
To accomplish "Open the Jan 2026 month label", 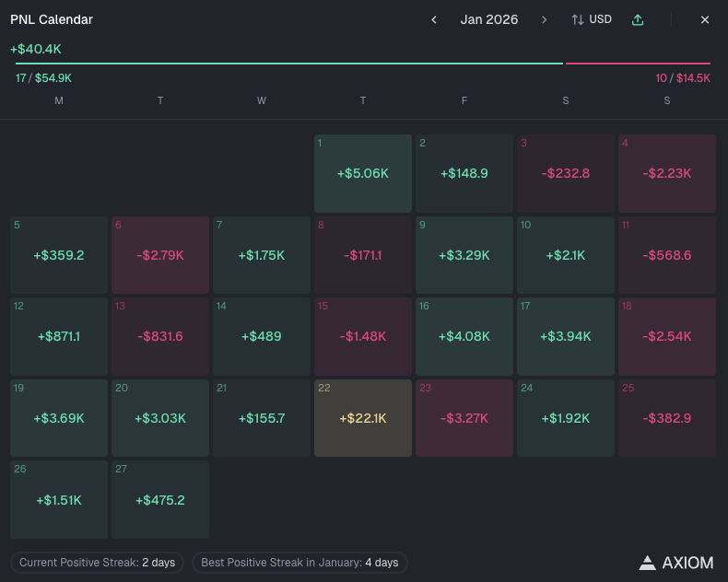I will tap(489, 19).
